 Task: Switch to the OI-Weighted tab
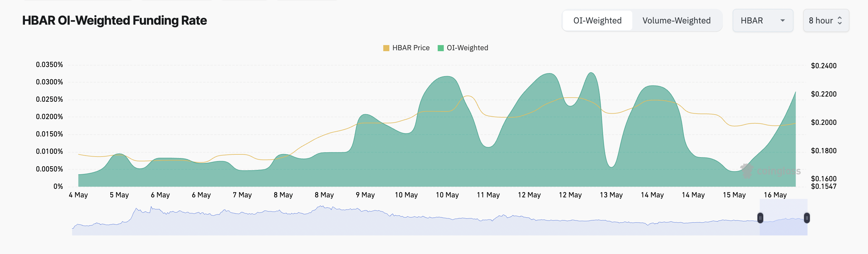point(597,21)
